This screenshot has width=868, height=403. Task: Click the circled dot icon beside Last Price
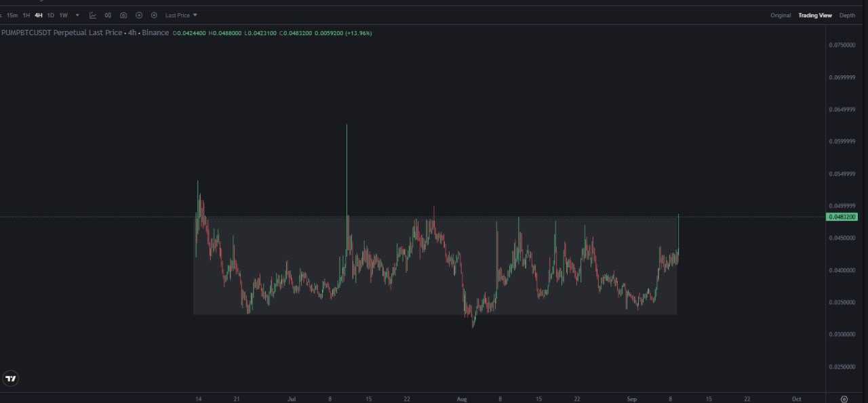tap(154, 15)
